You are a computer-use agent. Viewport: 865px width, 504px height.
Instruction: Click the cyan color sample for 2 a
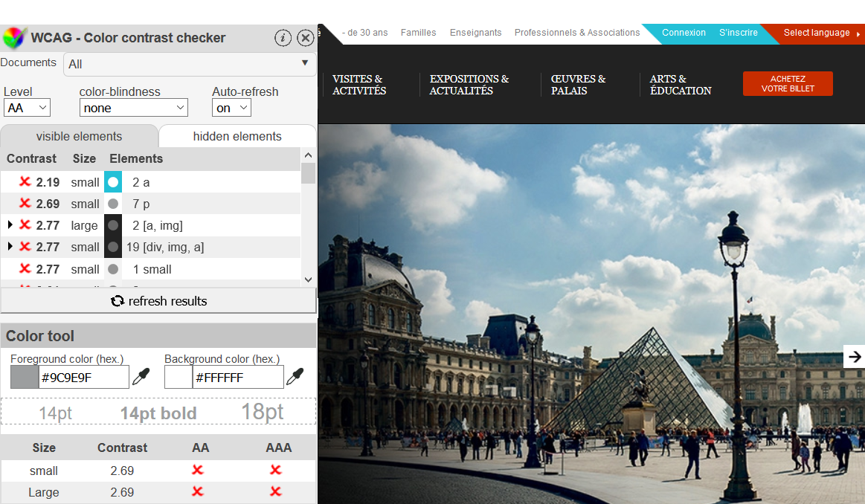pos(113,182)
